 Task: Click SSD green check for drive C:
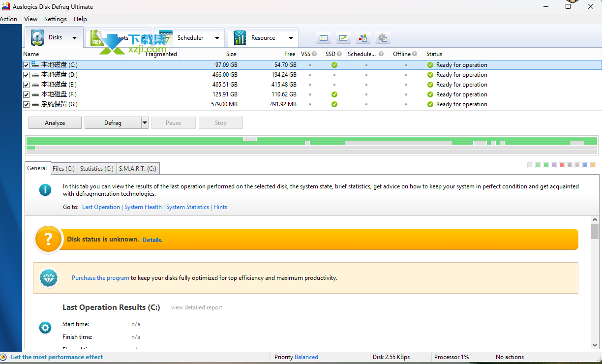(334, 65)
